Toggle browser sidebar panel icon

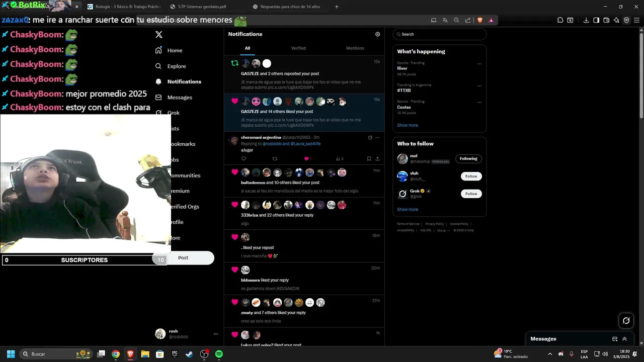point(596,20)
